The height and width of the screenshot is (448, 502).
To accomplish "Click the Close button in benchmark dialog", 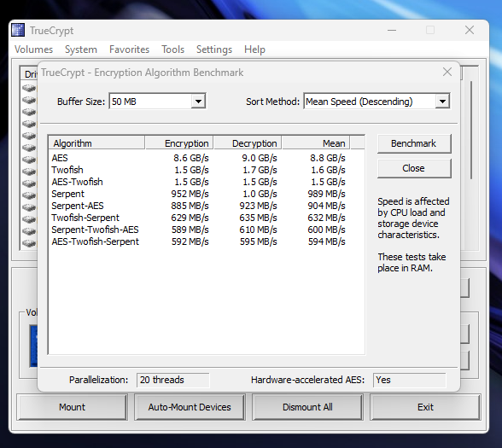I will pos(414,168).
